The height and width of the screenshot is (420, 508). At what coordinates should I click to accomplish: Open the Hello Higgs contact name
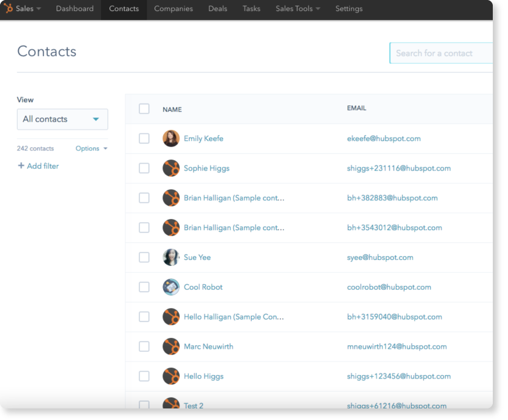point(203,376)
